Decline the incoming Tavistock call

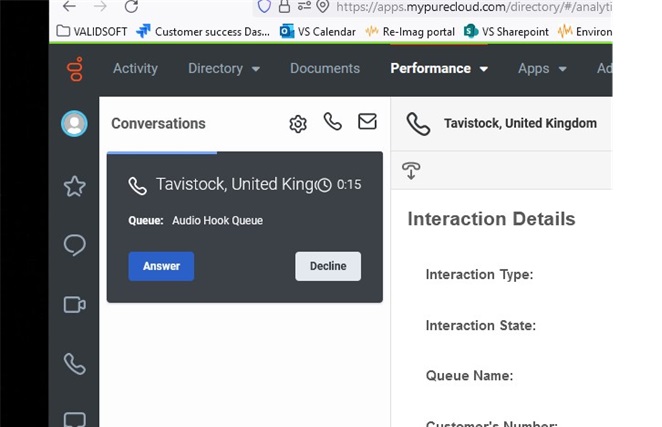click(328, 266)
